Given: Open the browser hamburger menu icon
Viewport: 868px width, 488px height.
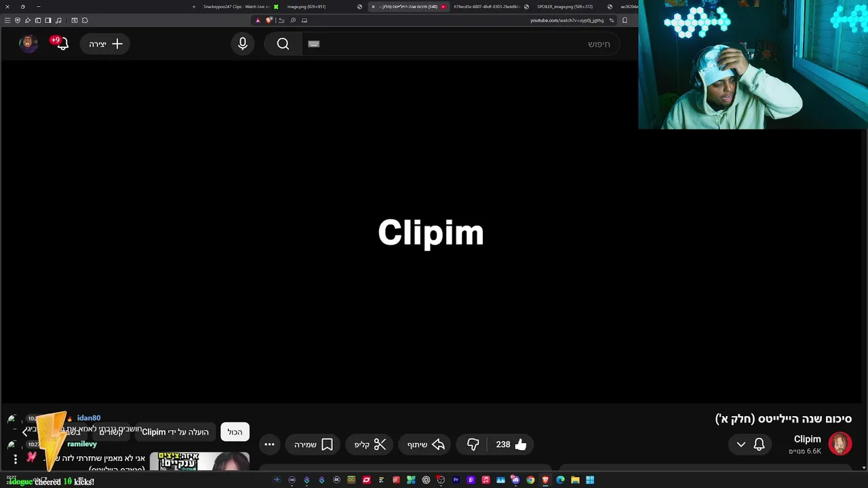Looking at the screenshot, I should pos(7,20).
